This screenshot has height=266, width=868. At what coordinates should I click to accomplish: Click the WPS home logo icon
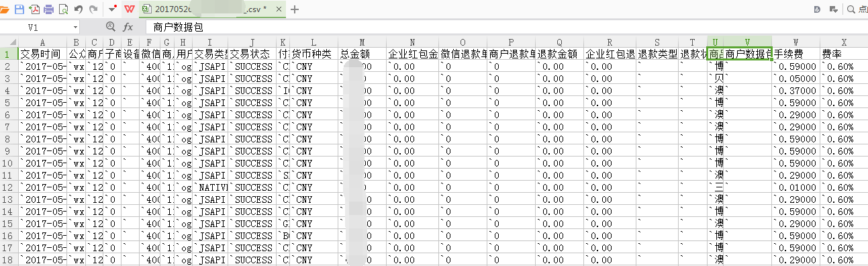pos(129,9)
